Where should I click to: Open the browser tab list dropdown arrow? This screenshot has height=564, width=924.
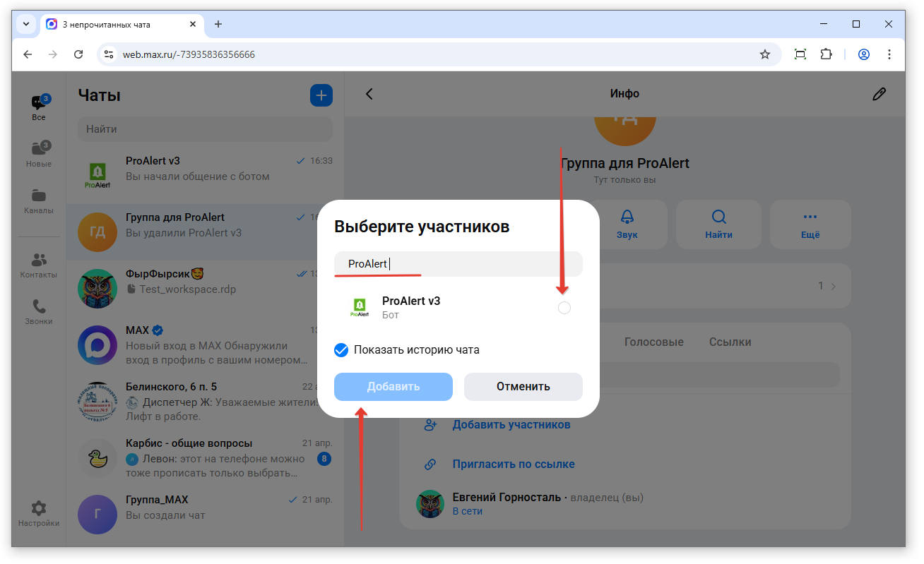pos(26,24)
